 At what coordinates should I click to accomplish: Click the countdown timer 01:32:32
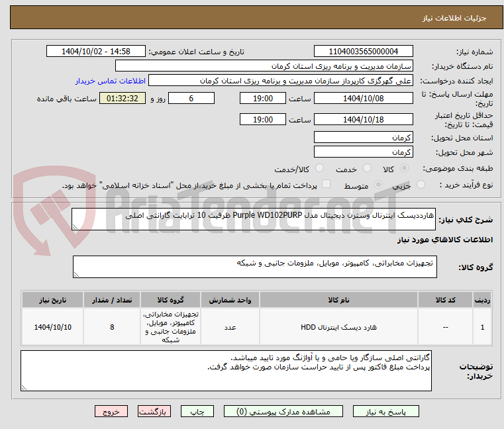(x=122, y=99)
